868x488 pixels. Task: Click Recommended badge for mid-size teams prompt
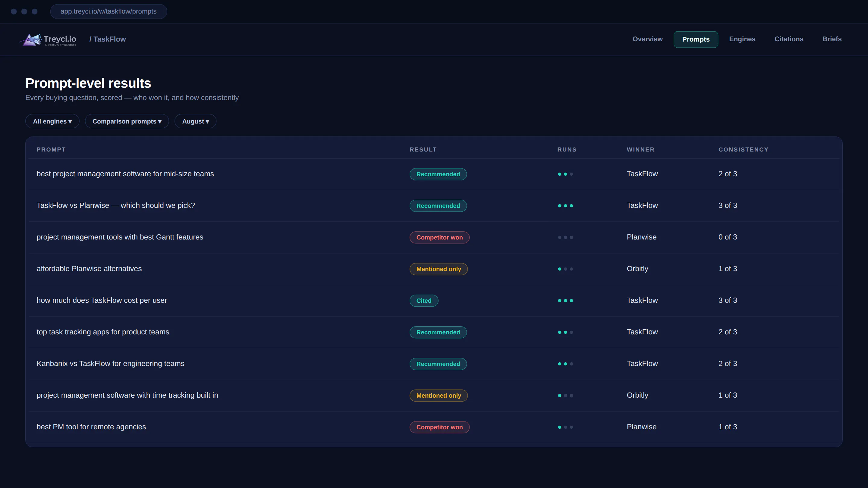(438, 174)
